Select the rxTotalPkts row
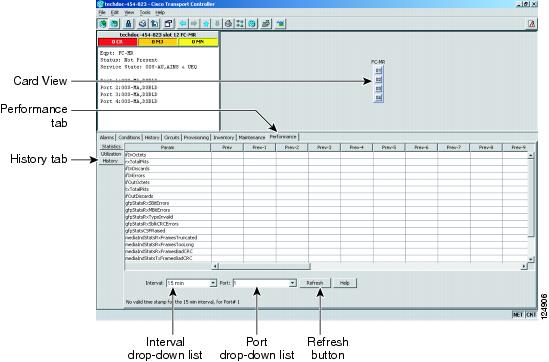Image resolution: width=549 pixels, height=362 pixels. (x=326, y=162)
